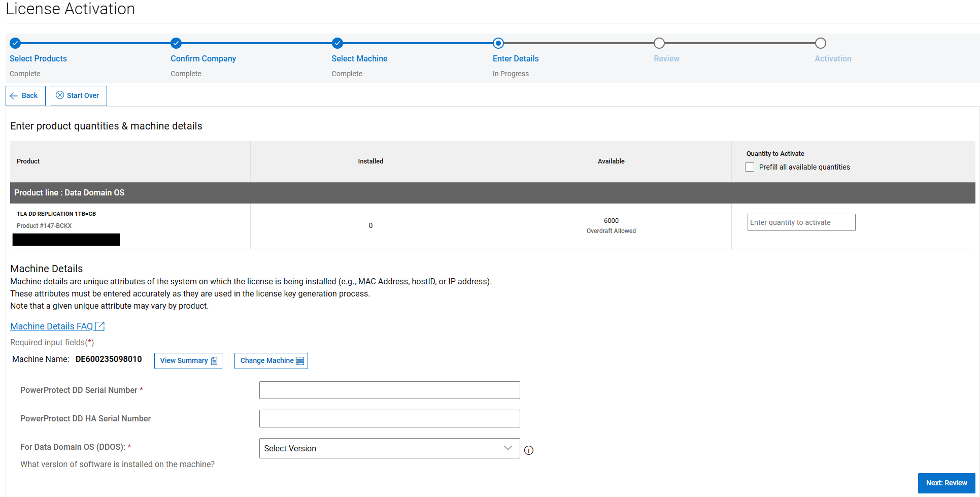This screenshot has width=980, height=497.
Task: Click the machine icon in Change Machine button
Action: pos(299,360)
